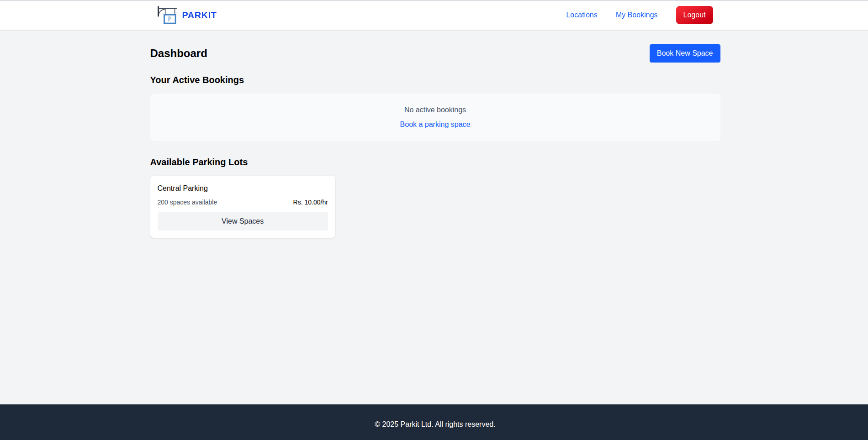Image resolution: width=868 pixels, height=440 pixels.
Task: Click the Parkit parking sign logo icon
Action: [x=167, y=15]
